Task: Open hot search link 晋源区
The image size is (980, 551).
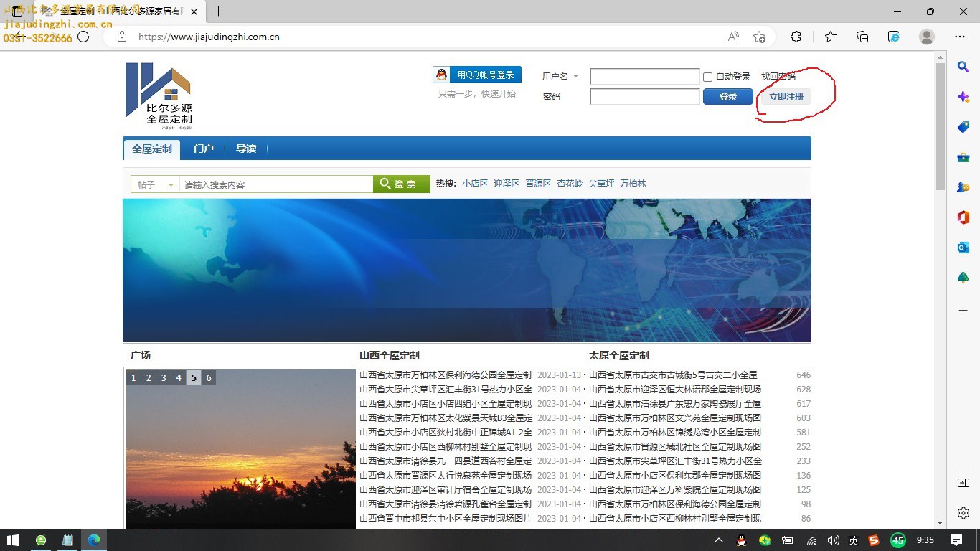Action: [538, 184]
